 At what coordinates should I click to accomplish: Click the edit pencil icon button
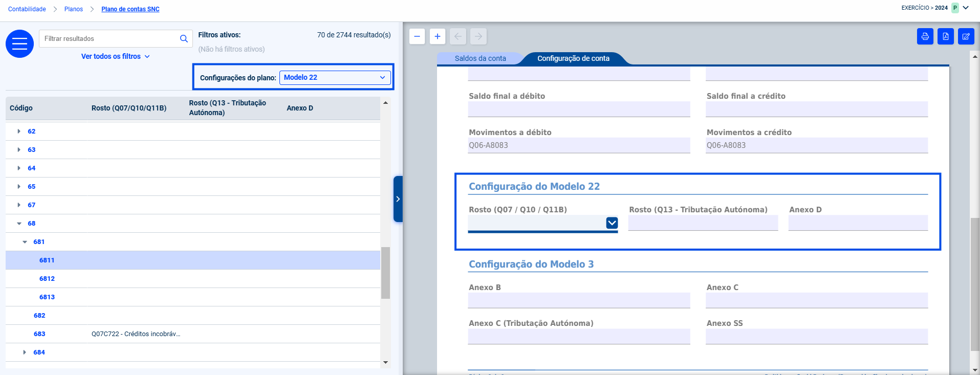point(966,36)
